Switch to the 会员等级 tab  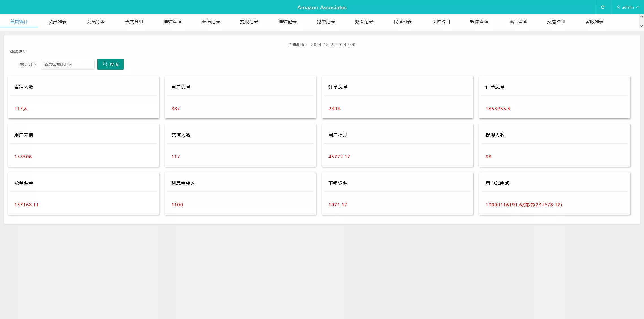96,22
